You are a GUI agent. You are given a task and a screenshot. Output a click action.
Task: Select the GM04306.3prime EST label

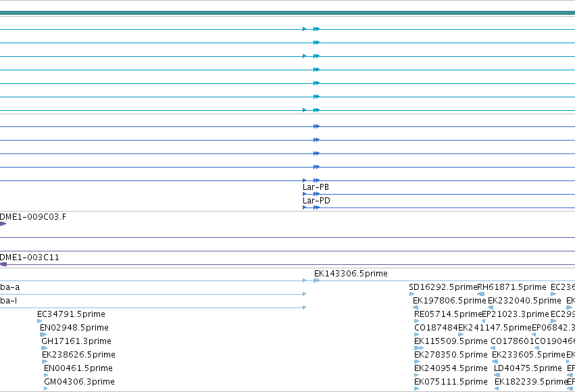click(x=79, y=382)
